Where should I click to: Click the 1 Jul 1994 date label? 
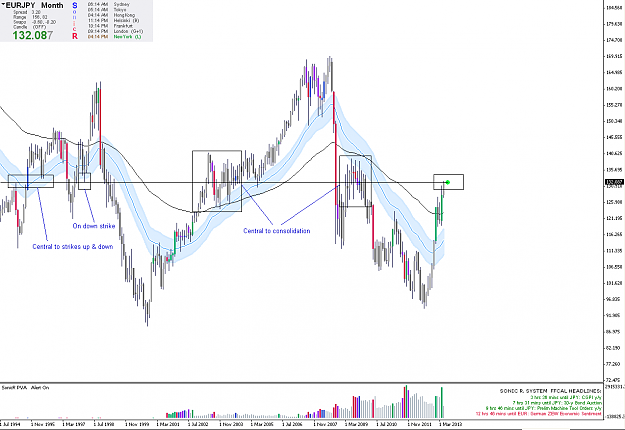tap(10, 424)
